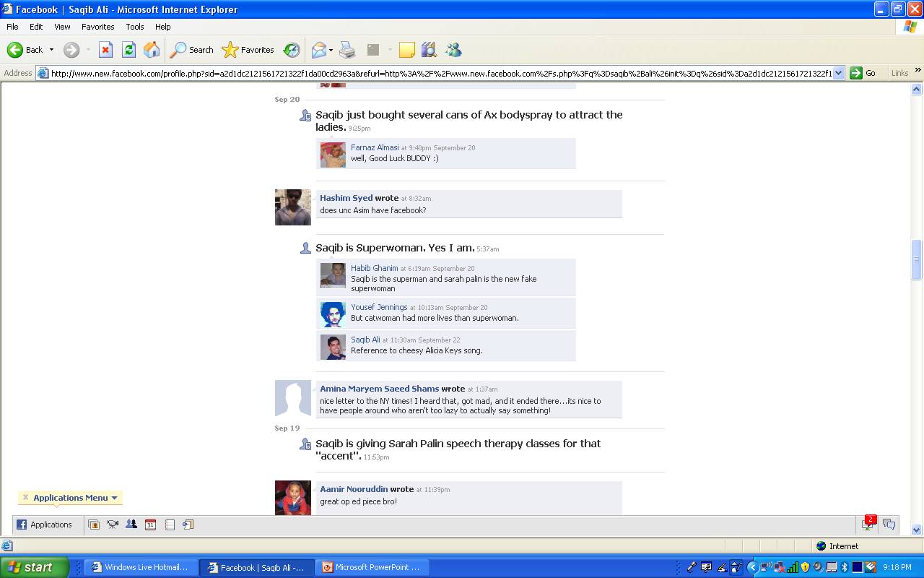Print the page with printer icon

tap(347, 50)
